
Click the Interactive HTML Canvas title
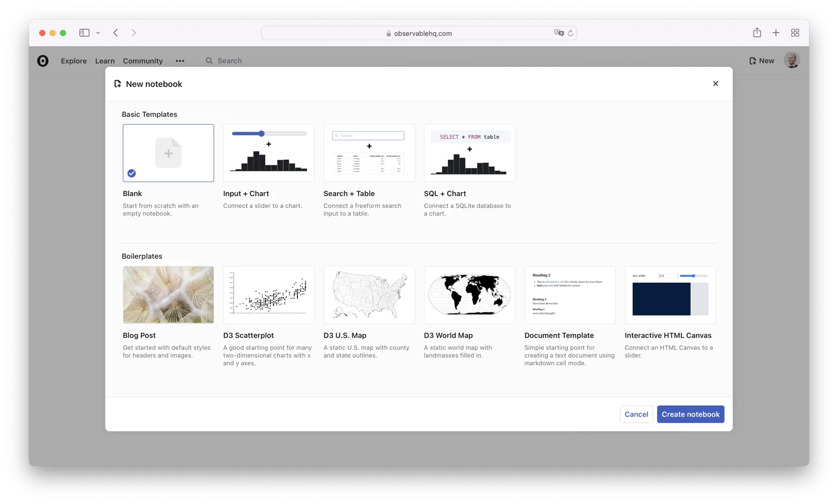[x=668, y=335]
